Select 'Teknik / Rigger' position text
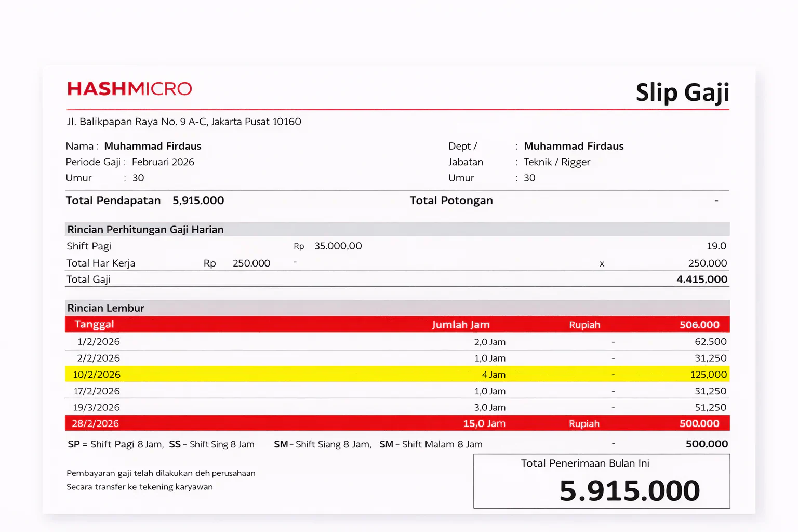This screenshot has height=532, width=798. [x=557, y=162]
